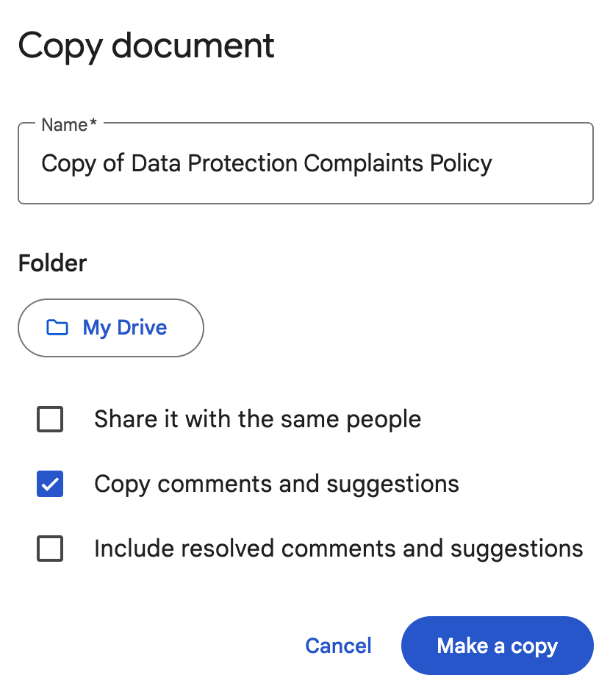Image resolution: width=610 pixels, height=700 pixels.
Task: Tick Include resolved comments and suggestions checkbox
Action: tap(50, 549)
